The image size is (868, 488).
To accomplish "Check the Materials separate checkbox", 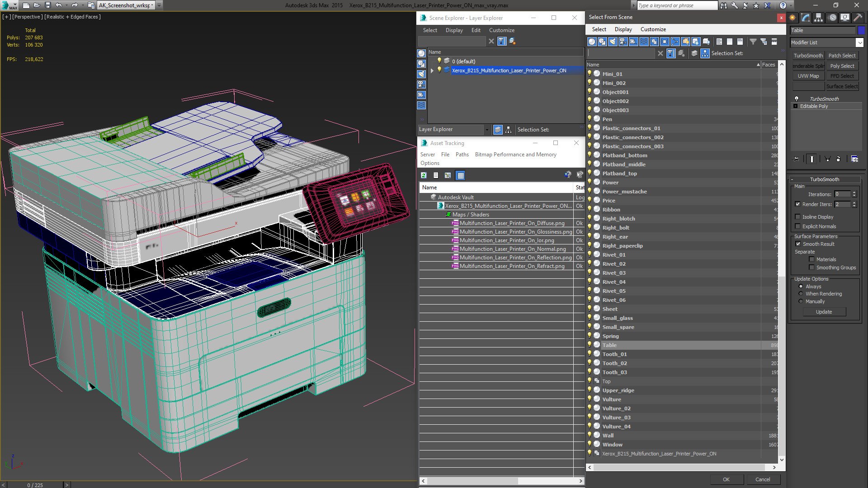I will (x=811, y=259).
